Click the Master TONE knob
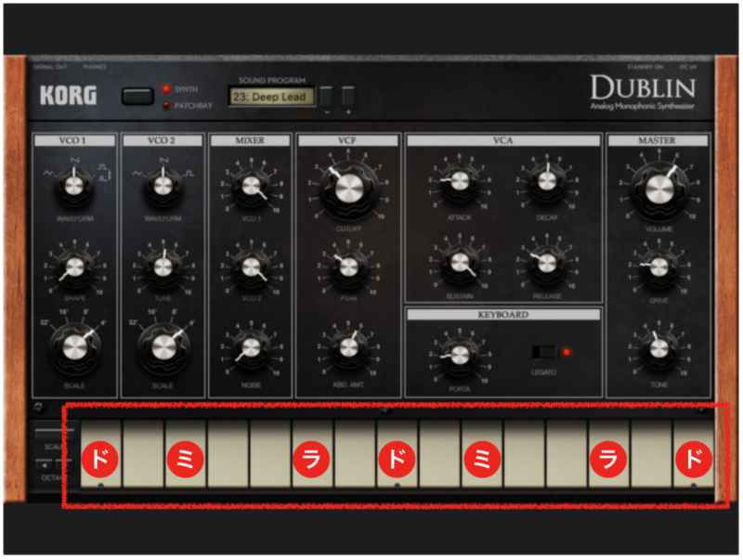743x560 pixels. pos(659,348)
